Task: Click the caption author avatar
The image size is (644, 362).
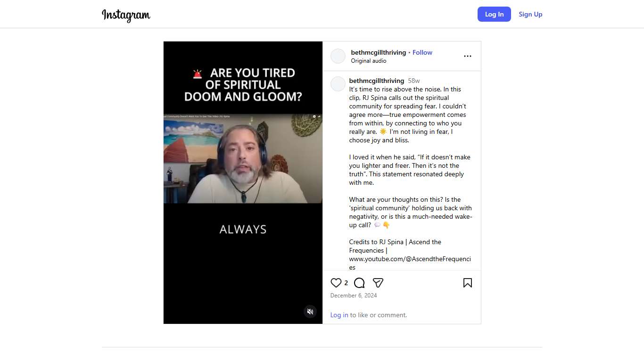Action: click(338, 84)
